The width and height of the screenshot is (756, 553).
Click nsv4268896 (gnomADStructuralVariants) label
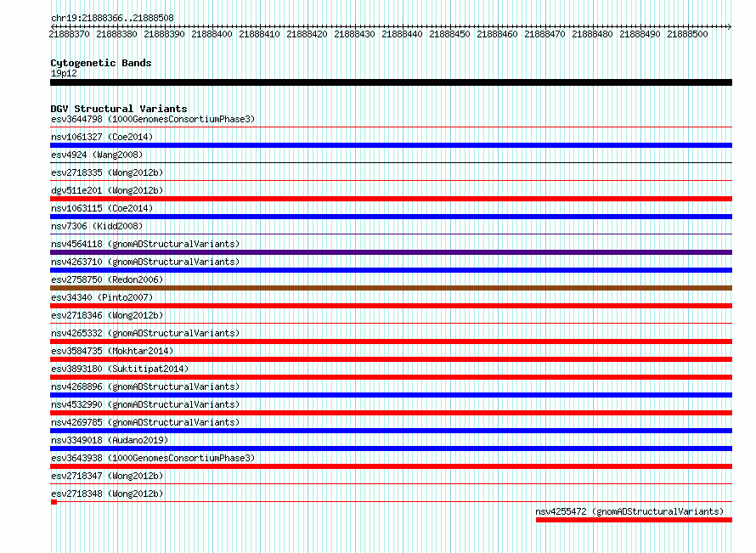pos(145,387)
